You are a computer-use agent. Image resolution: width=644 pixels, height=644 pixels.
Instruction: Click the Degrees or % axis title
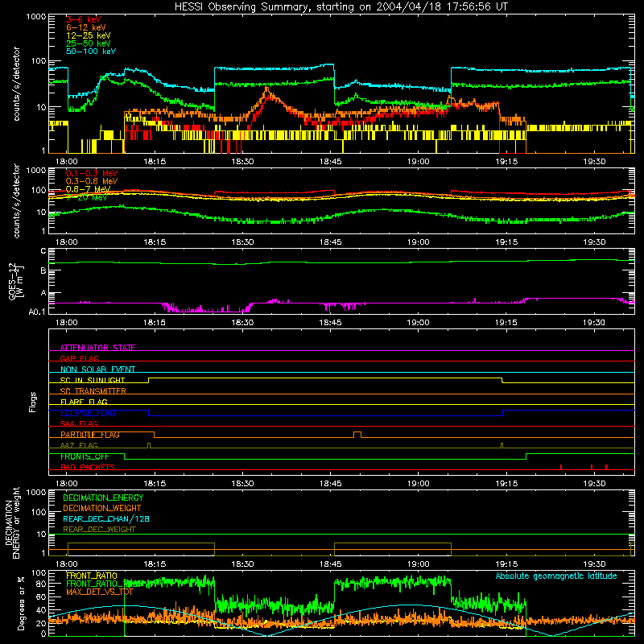coord(22,603)
